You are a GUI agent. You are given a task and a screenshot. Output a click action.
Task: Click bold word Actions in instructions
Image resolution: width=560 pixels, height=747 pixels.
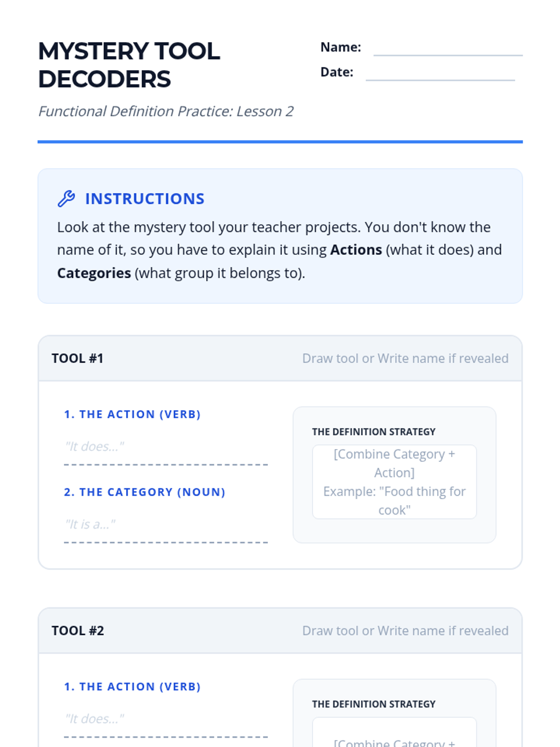(x=356, y=250)
